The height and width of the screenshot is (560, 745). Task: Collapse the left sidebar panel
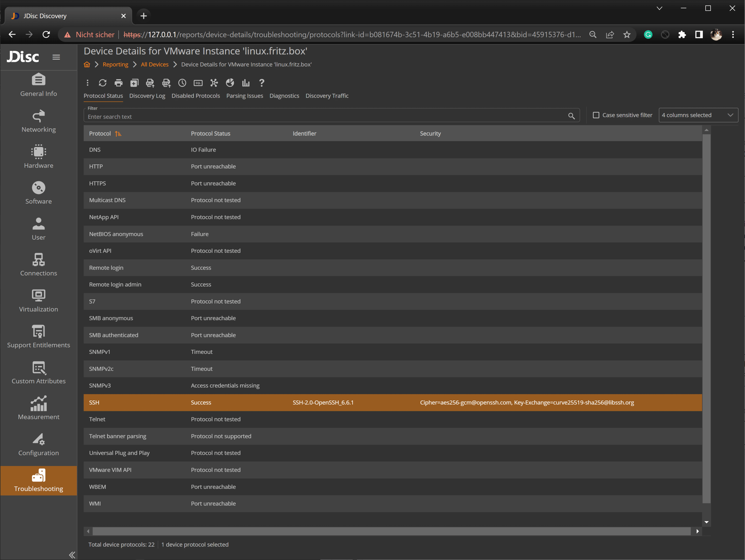(72, 555)
